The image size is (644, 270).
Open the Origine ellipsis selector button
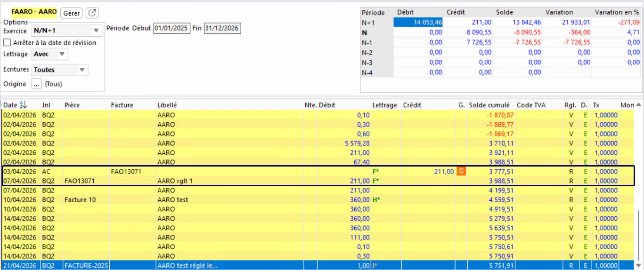click(x=37, y=84)
